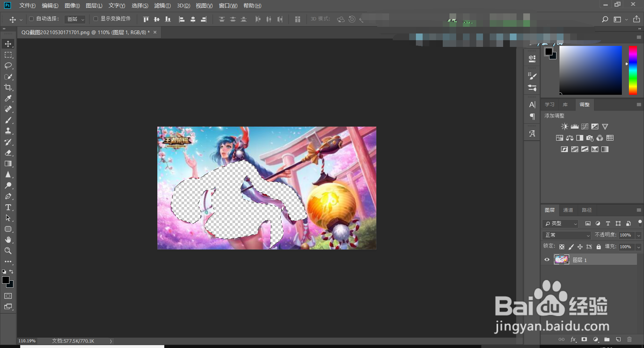Open the Adjustments panel flyout menu

[639, 105]
